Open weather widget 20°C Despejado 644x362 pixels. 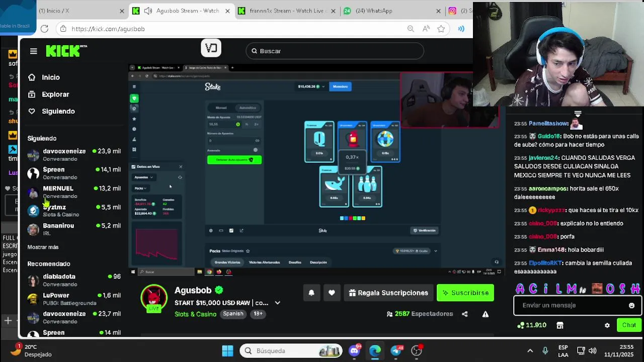(31, 350)
